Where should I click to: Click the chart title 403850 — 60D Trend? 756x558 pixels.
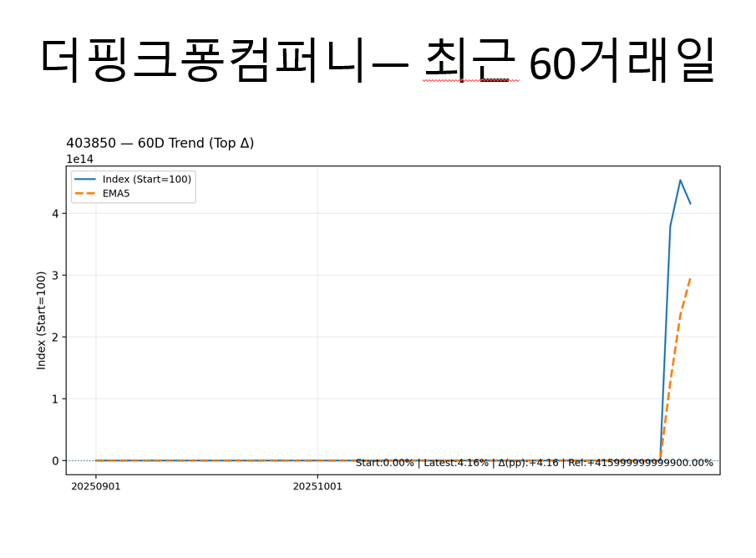pos(160,143)
